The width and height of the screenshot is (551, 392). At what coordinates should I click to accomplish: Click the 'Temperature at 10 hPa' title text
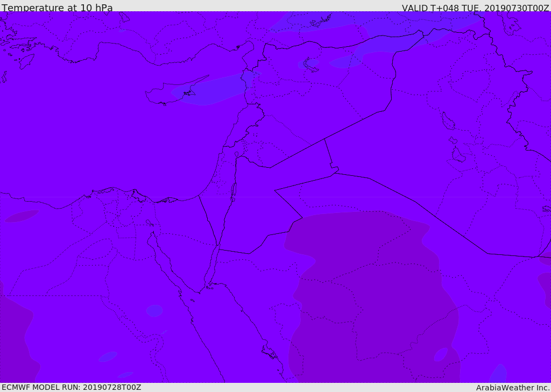(x=57, y=8)
